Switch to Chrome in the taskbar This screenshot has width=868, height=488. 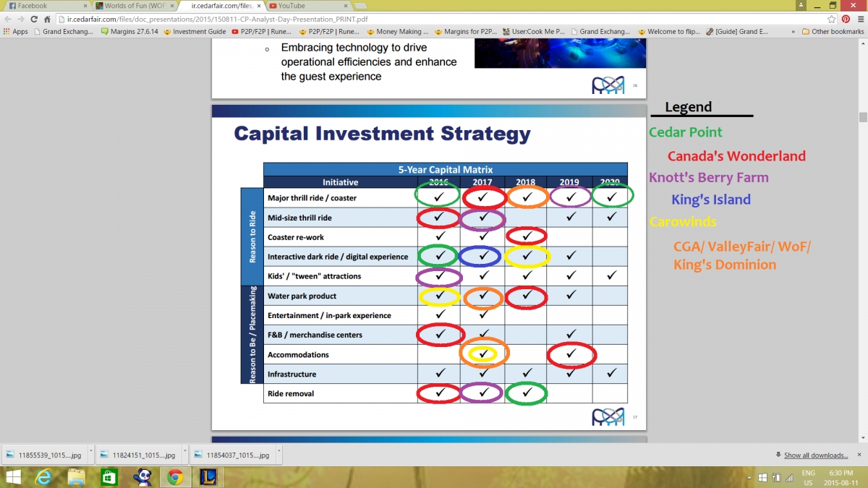pos(174,477)
